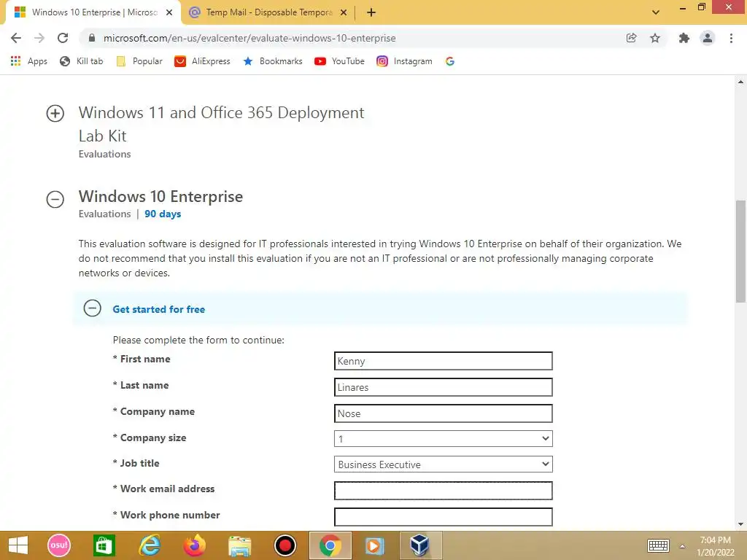Click the 90 days label
747x560 pixels.
[163, 214]
